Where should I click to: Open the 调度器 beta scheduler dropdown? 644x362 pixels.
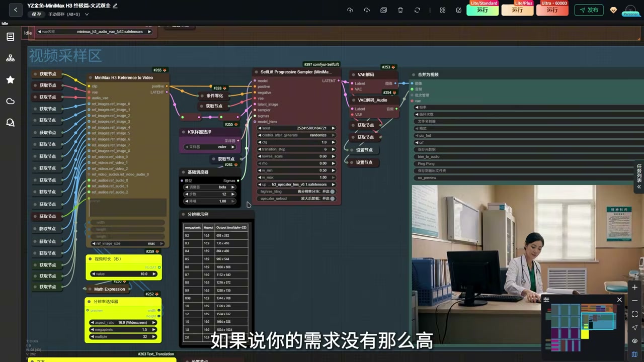(210, 187)
